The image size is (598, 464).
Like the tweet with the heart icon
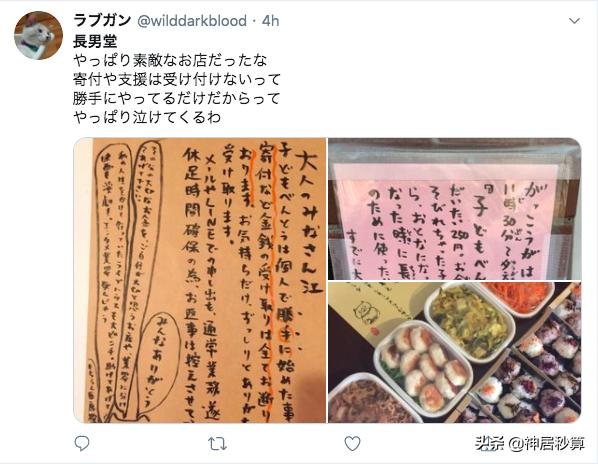pos(352,443)
